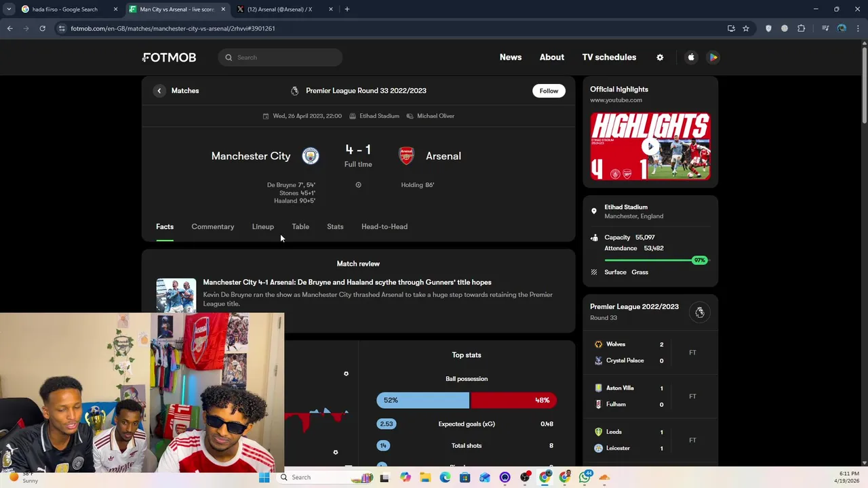
Task: Switch to the Facts tab
Action: 165,226
